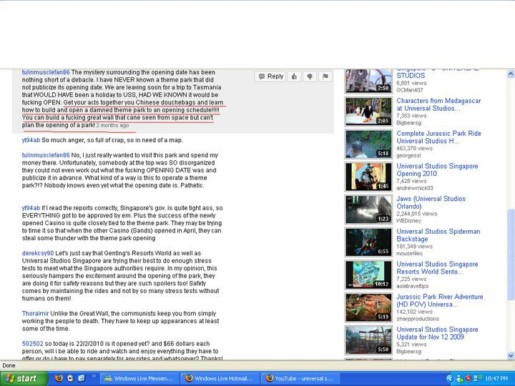Image resolution: width=515 pixels, height=386 pixels.
Task: Launch Firefox from the quick launch bar
Action: pyautogui.click(x=59, y=378)
